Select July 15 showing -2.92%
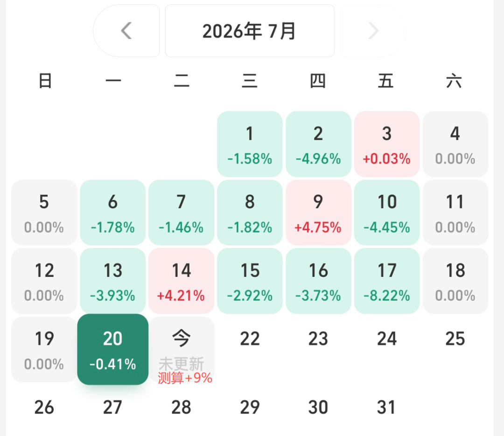 pos(250,281)
